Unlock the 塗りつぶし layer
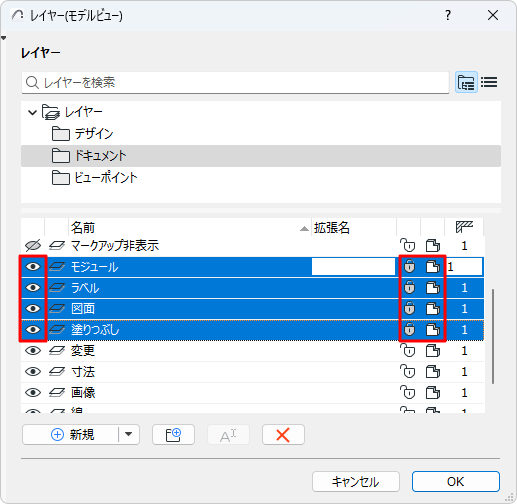Image resolution: width=517 pixels, height=504 pixels. 409,330
